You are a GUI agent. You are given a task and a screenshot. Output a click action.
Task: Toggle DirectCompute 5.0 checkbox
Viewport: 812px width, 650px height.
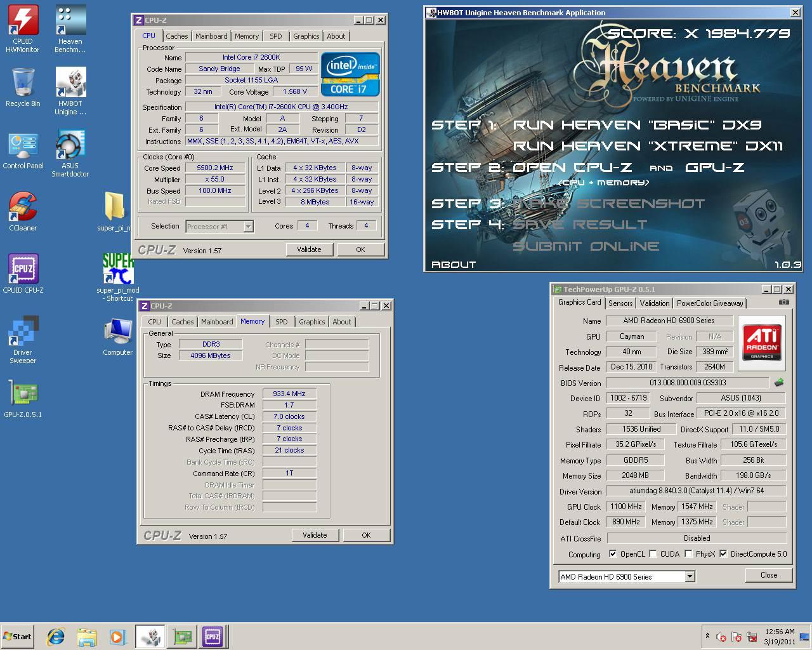[723, 554]
